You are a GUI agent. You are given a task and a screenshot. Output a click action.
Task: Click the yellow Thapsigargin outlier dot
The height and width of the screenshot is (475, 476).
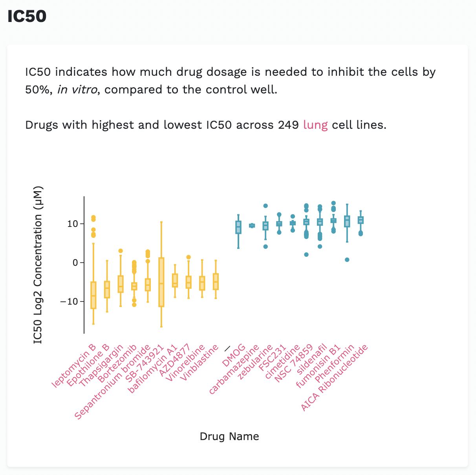(x=121, y=251)
